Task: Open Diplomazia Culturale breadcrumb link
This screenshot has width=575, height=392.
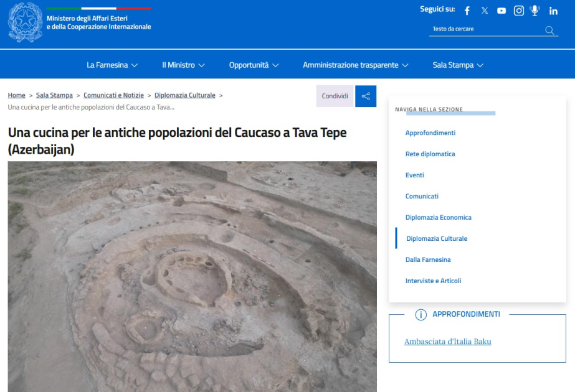Action: tap(185, 95)
